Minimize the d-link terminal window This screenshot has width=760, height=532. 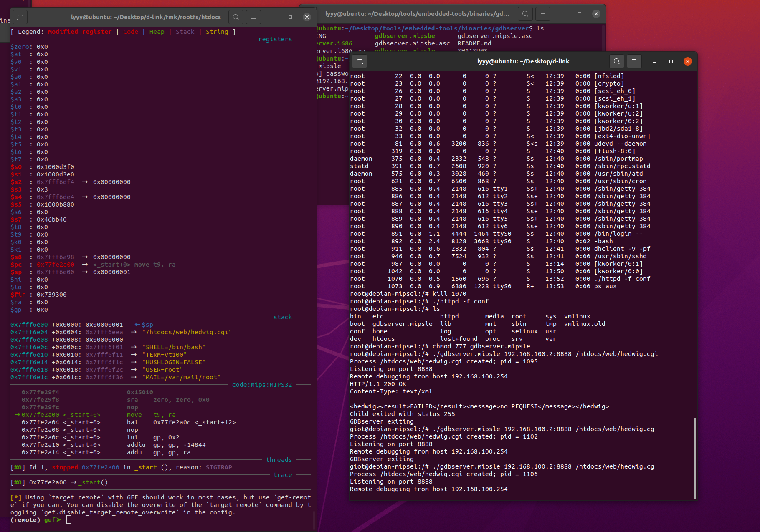pyautogui.click(x=654, y=61)
